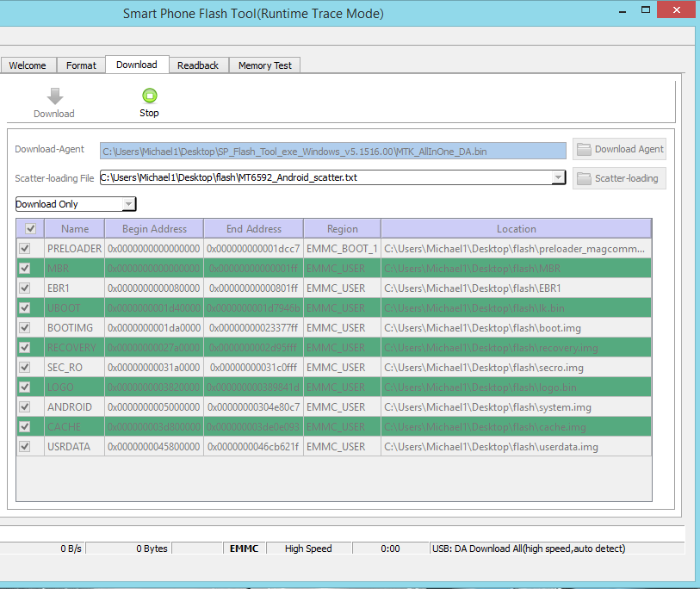700x589 pixels.
Task: Switch to the Welcome tab
Action: 28,65
